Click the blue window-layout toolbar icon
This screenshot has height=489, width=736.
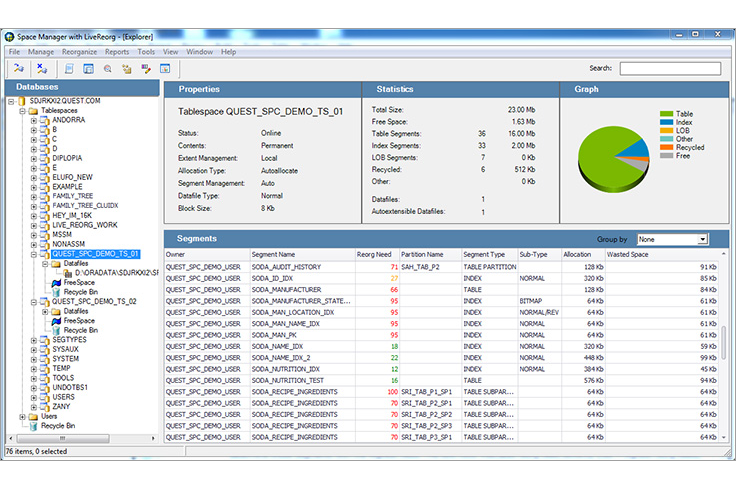pyautogui.click(x=88, y=69)
